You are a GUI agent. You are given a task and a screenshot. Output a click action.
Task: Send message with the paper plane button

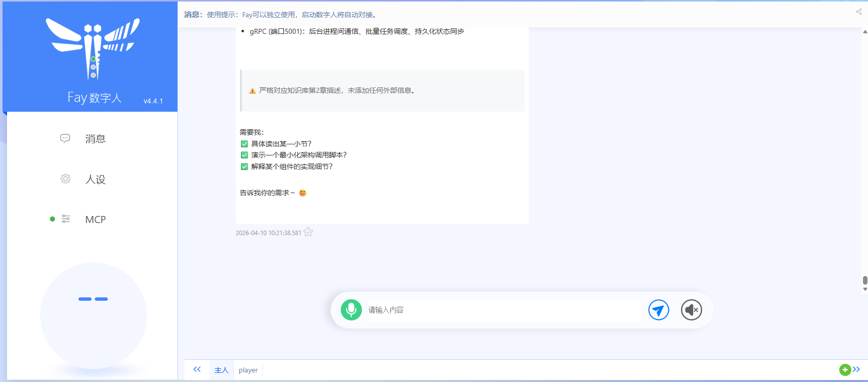tap(659, 310)
